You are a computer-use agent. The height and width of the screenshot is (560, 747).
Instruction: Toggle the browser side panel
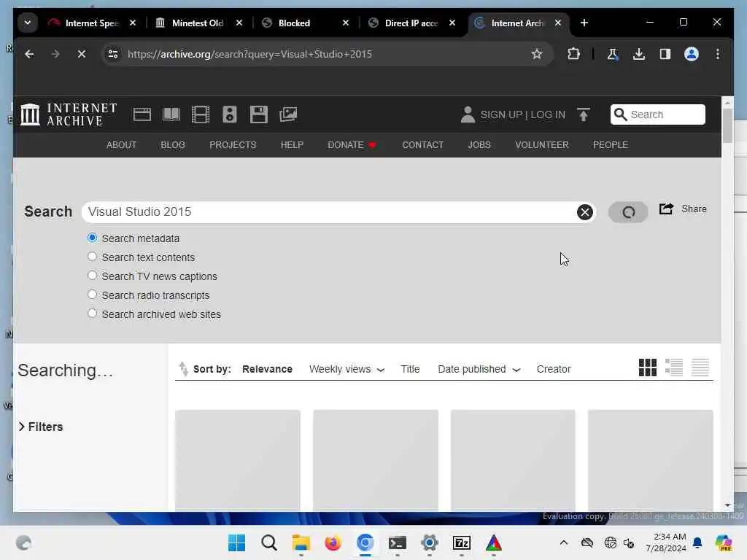(665, 54)
